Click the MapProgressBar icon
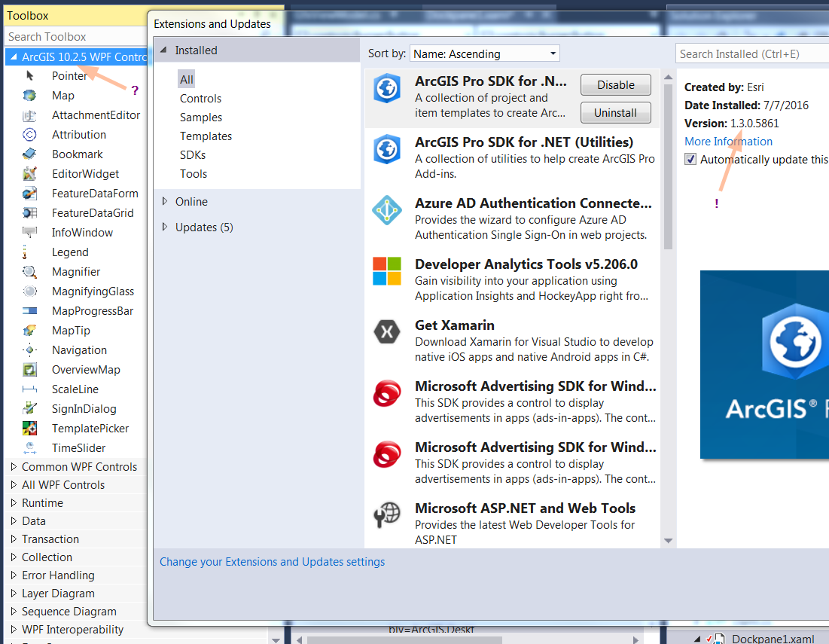 [29, 311]
